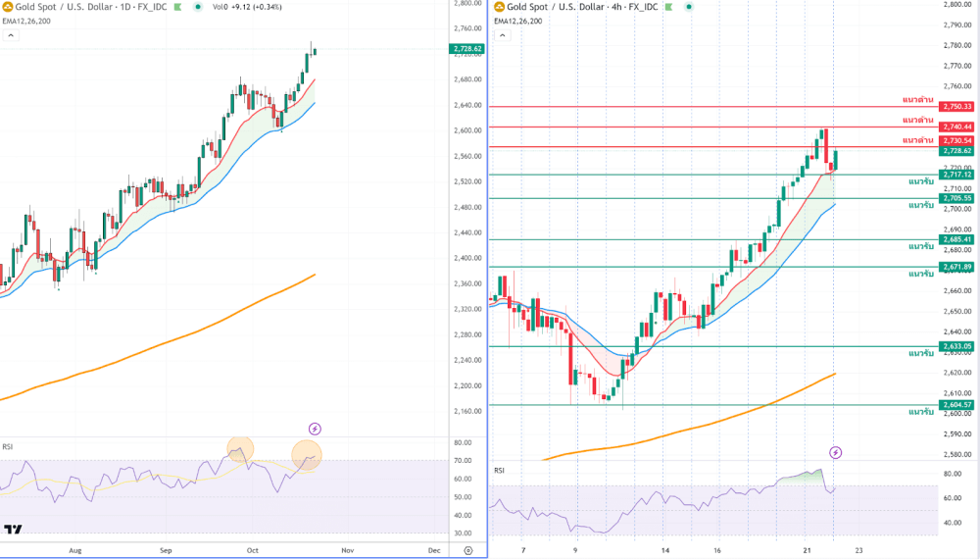The height and width of the screenshot is (559, 980).
Task: Select the EMA 12,26,200 indicator label on daily chart
Action: (24, 20)
